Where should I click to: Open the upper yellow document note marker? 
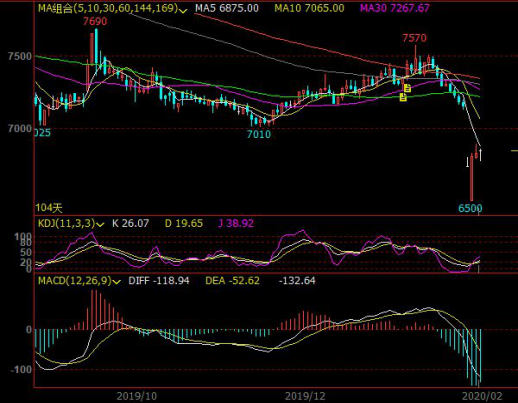click(x=407, y=88)
